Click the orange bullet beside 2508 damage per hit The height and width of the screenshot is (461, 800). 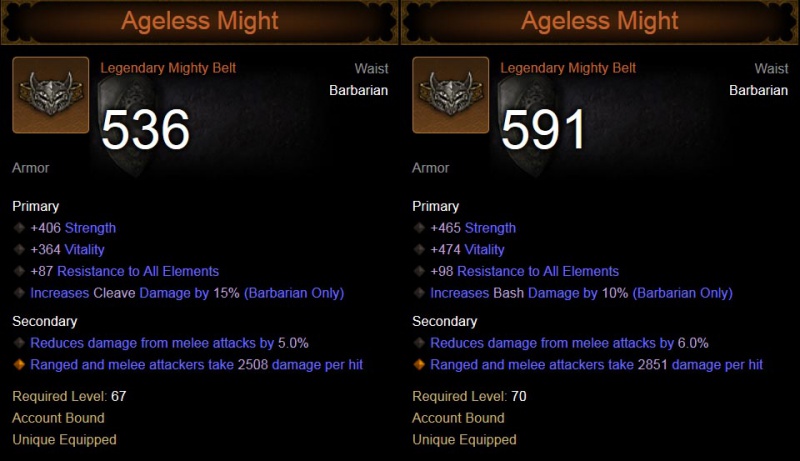click(19, 365)
